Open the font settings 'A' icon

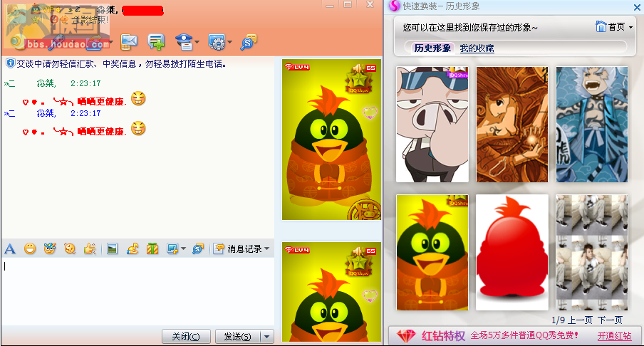click(x=10, y=248)
